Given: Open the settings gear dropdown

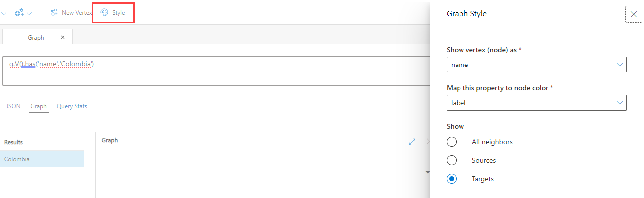Looking at the screenshot, I should (x=23, y=13).
